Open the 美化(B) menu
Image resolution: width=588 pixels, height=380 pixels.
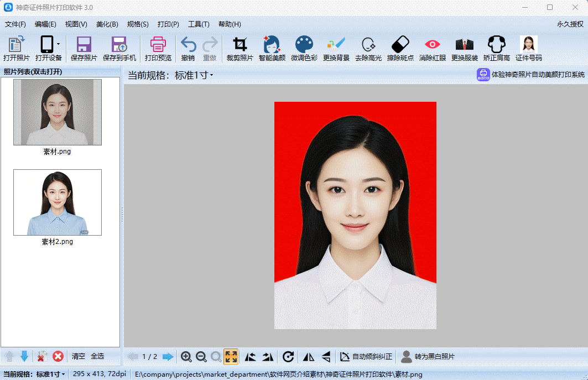pos(107,24)
